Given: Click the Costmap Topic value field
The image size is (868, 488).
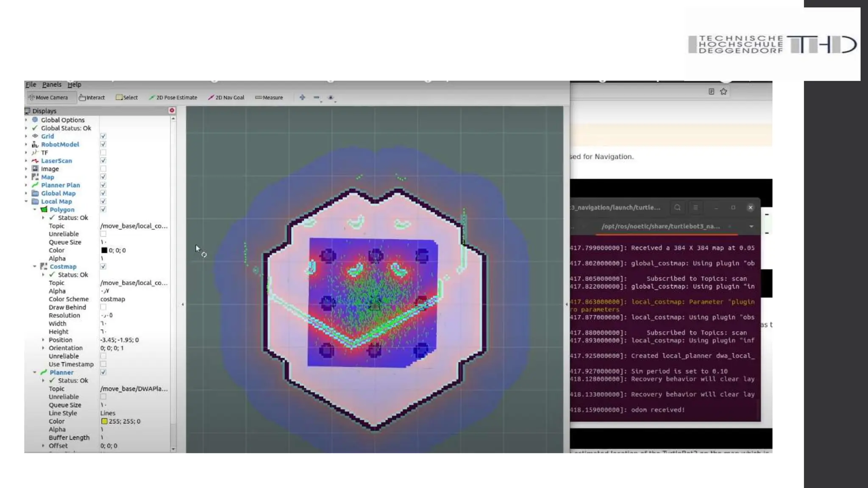Looking at the screenshot, I should point(134,283).
